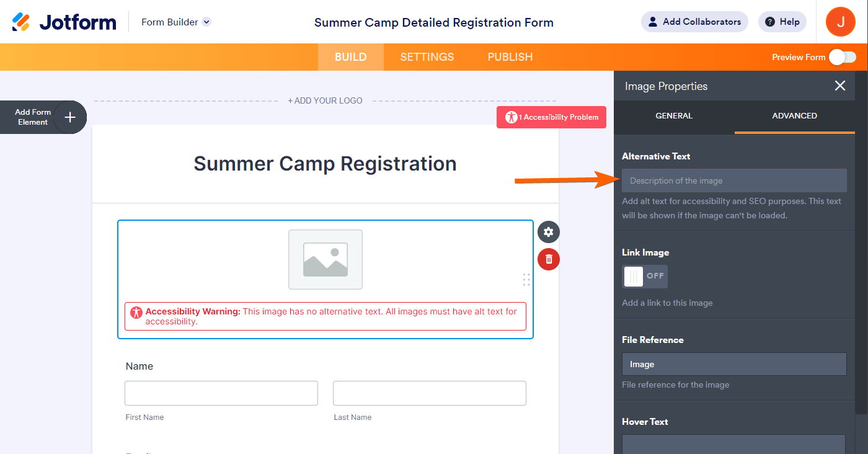Open the user avatar J menu
The image size is (868, 454).
(x=840, y=22)
